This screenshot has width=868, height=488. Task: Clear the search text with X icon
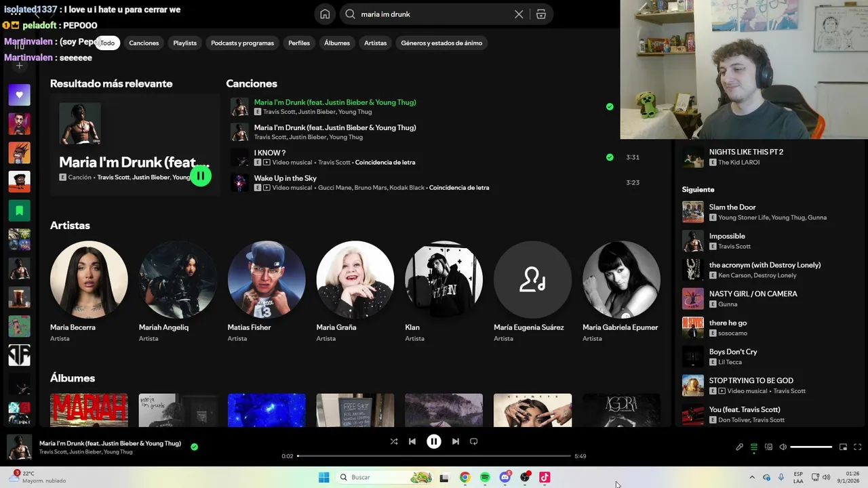click(x=519, y=14)
